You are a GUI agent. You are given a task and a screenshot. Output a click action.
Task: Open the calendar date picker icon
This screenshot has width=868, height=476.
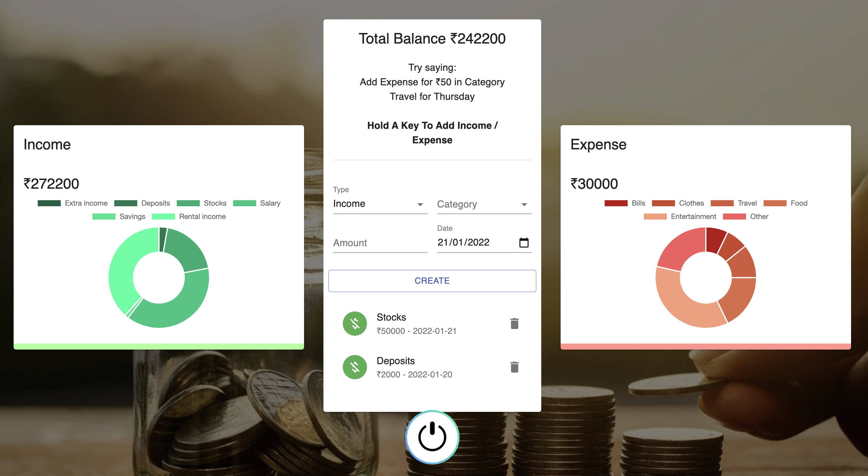524,242
